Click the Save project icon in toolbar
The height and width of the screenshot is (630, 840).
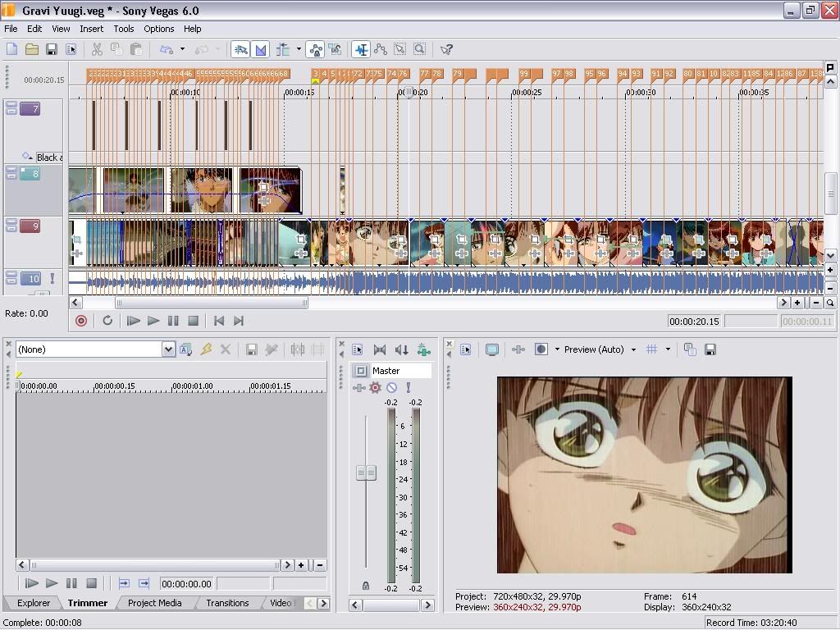[51, 49]
